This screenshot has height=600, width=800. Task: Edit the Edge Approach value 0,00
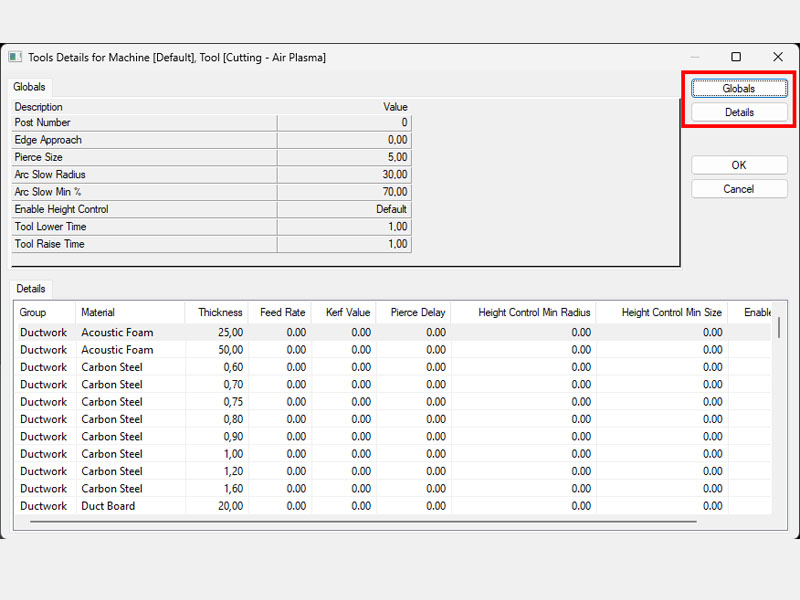344,140
